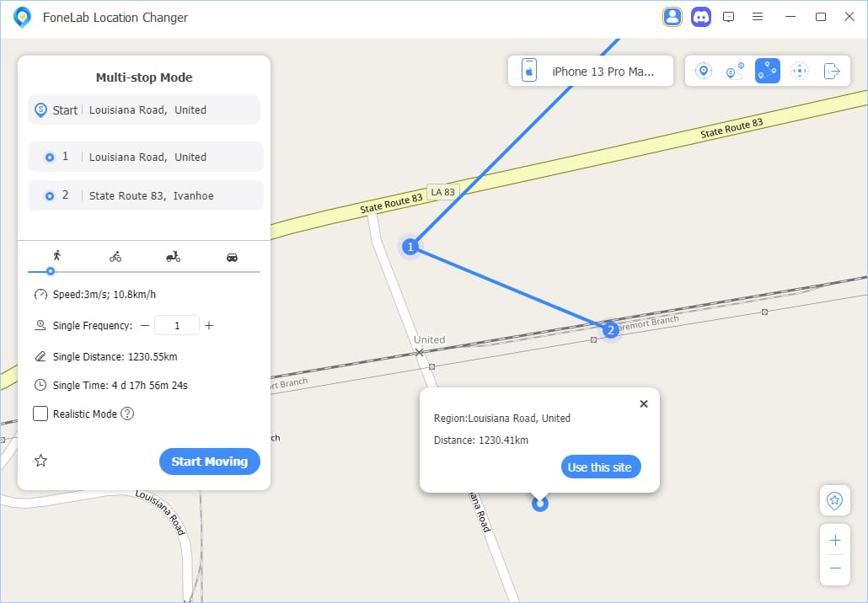Click the Start Moving button
868x603 pixels.
click(209, 462)
